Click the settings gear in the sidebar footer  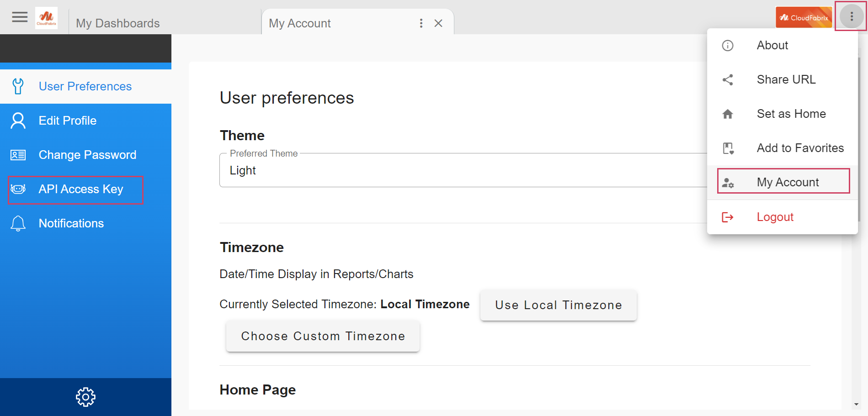click(x=85, y=397)
